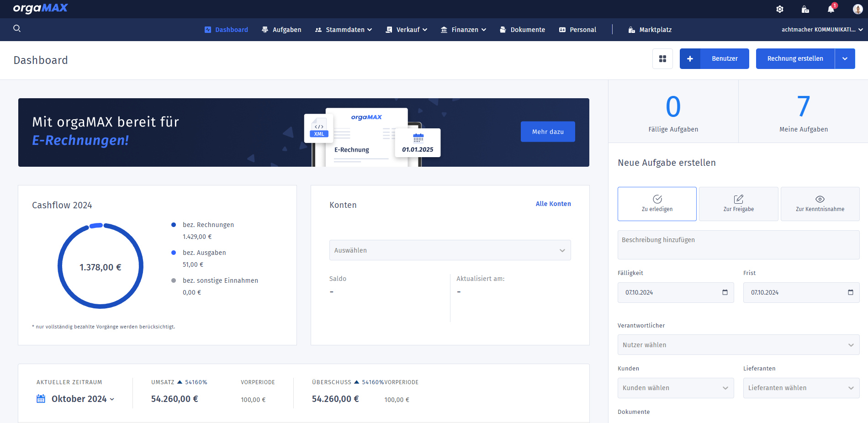Expand the arrow next to Rechnung erstellen
Viewport: 868px width, 423px height.
845,58
